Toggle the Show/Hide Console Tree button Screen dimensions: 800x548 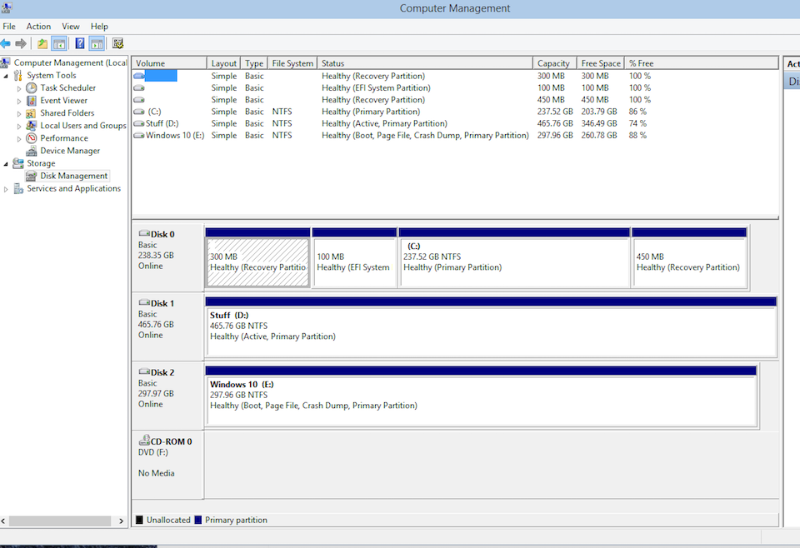[59, 43]
